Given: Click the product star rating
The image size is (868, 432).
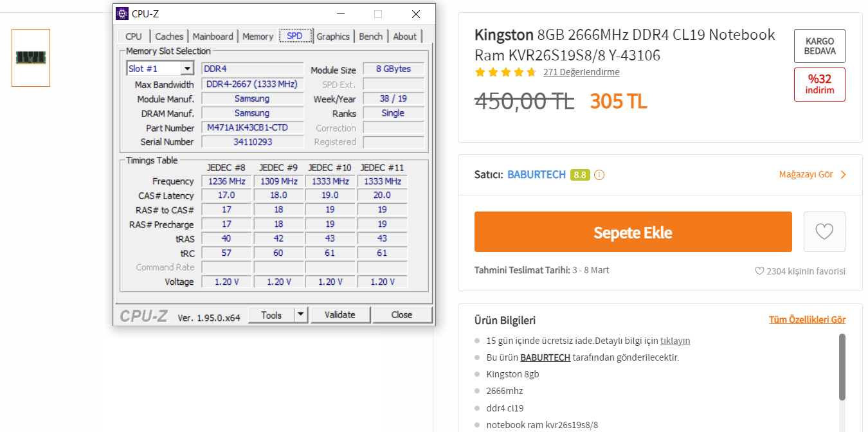Looking at the screenshot, I should click(x=505, y=72).
